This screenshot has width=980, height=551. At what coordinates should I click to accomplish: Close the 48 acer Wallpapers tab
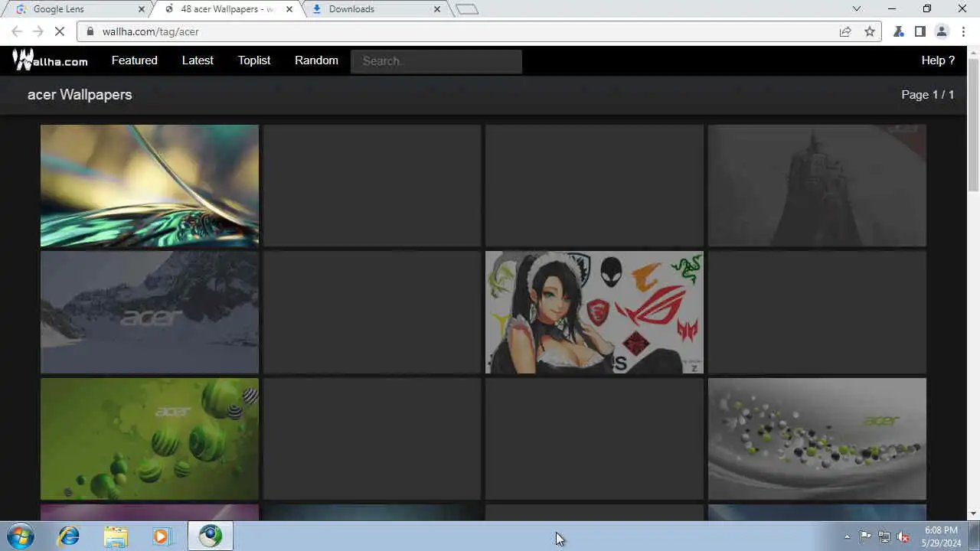[x=289, y=9]
